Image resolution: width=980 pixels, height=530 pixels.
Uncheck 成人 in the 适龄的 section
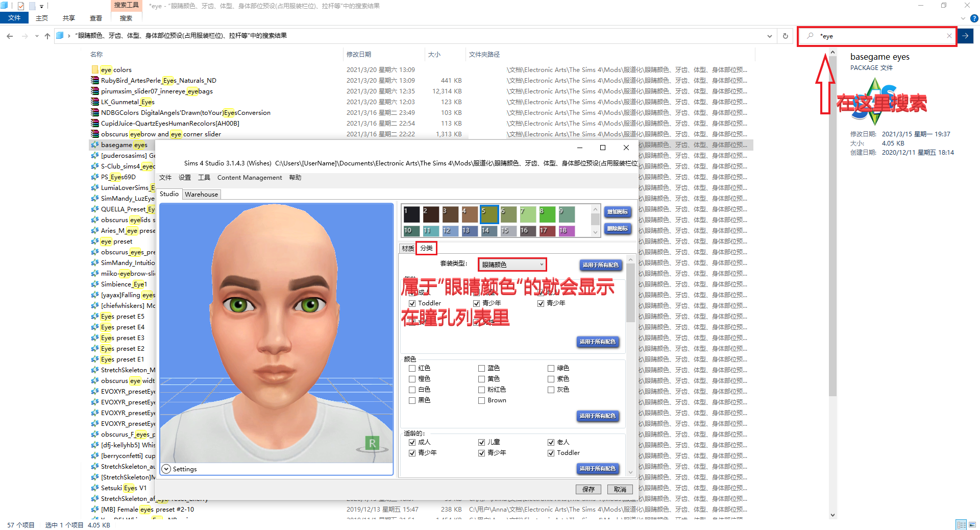(x=412, y=442)
